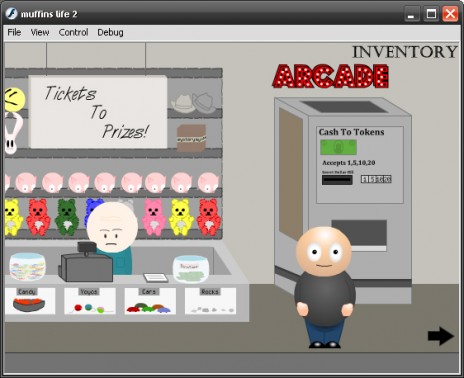Choose the Rocks display case
This screenshot has width=464, height=378.
point(210,301)
